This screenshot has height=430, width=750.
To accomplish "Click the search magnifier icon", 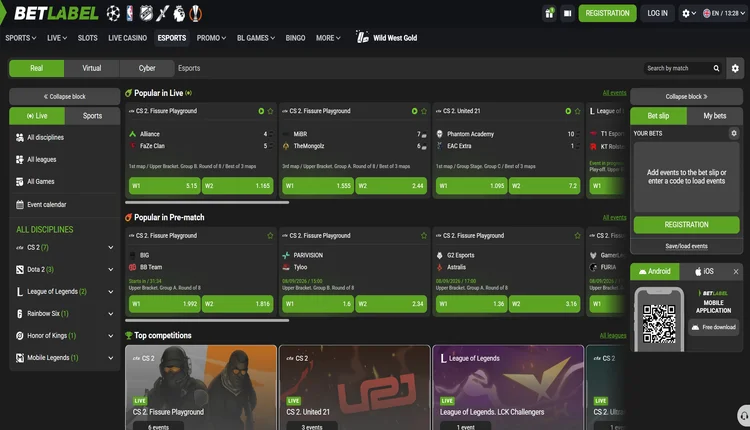I will pos(716,68).
